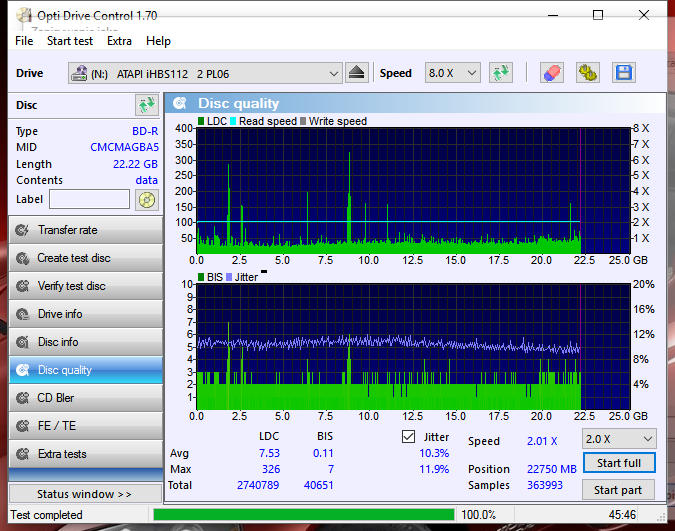
Task: Click the Length value 22.22 GB
Action: (x=135, y=164)
